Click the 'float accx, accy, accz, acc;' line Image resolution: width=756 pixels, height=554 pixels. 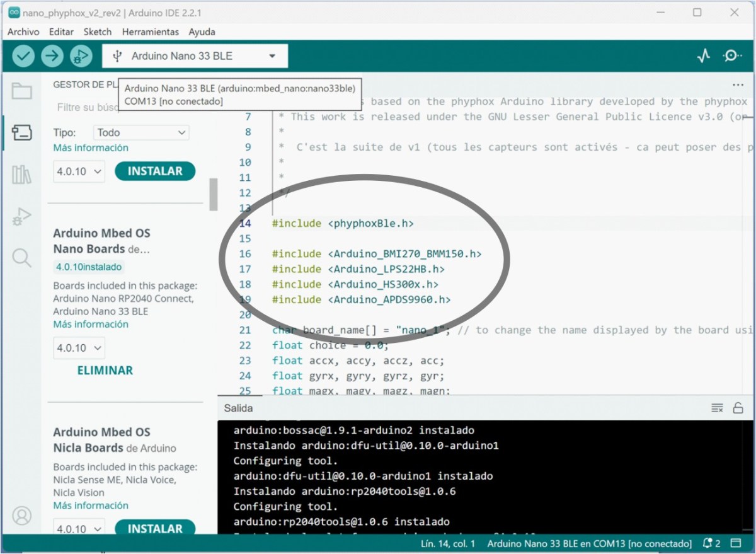[358, 361]
